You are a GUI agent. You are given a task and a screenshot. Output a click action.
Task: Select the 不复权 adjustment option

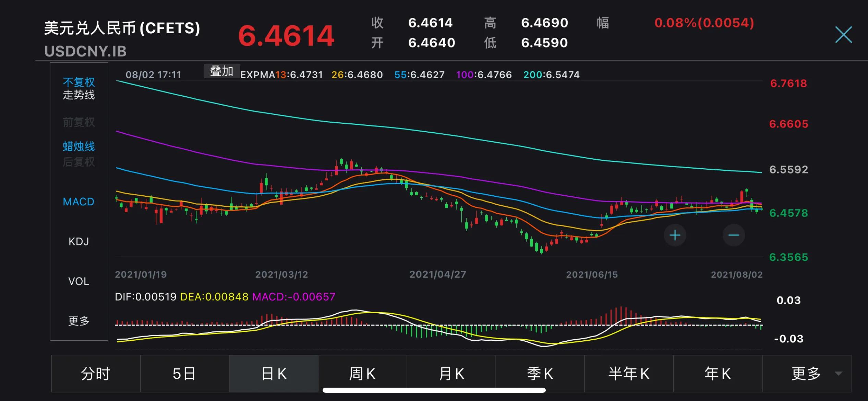click(x=79, y=81)
